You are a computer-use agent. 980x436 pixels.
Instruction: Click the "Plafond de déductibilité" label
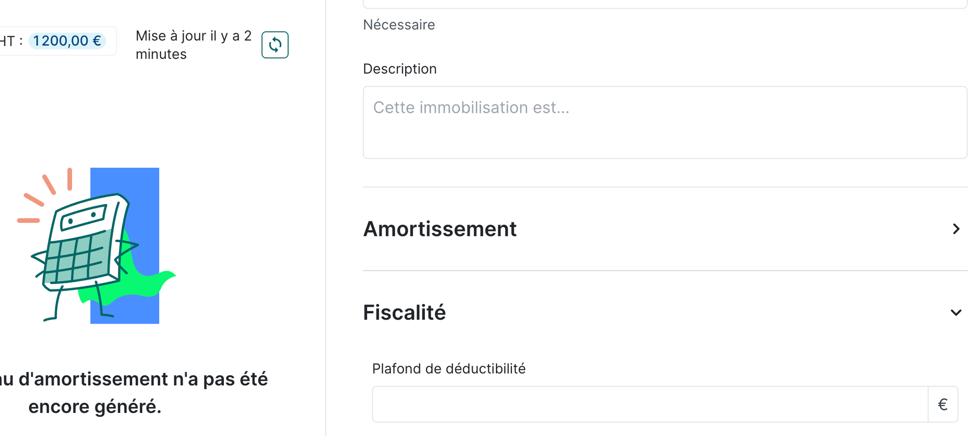point(448,369)
